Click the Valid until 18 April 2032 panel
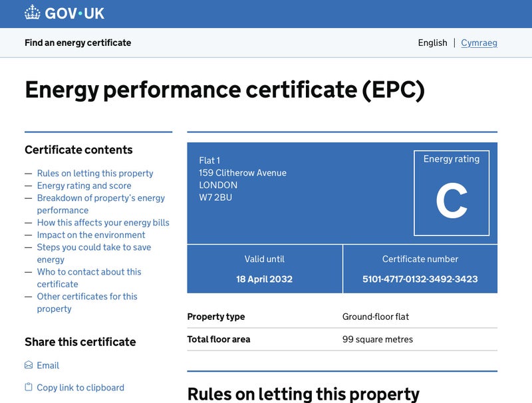Image resolution: width=532 pixels, height=403 pixels. [x=265, y=269]
